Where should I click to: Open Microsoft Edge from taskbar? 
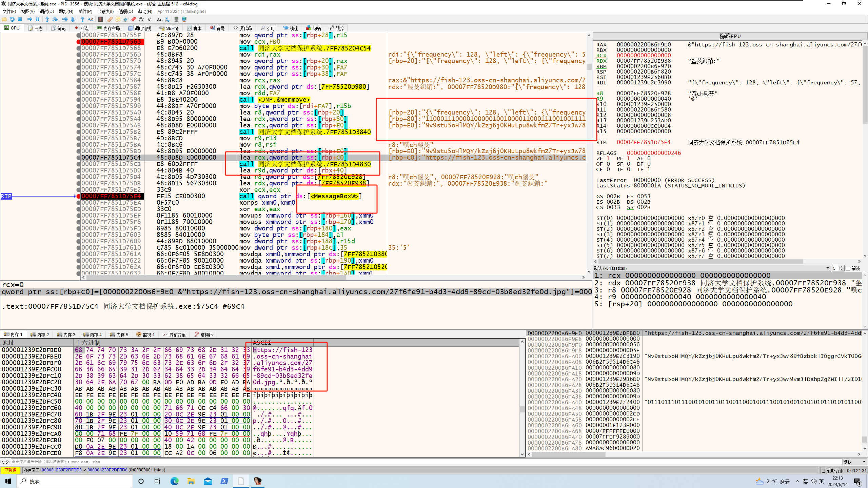[x=174, y=481]
